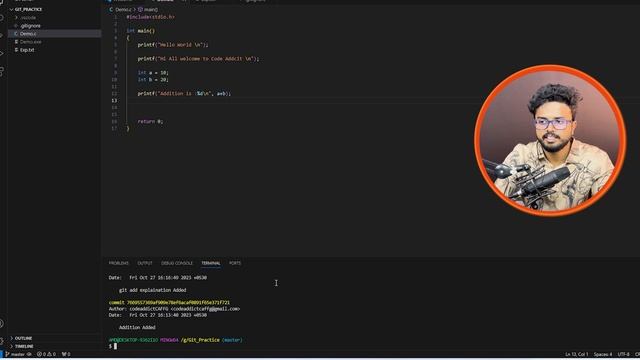The image size is (640, 360).
Task: Click the C file icon beside Demo.c
Action: (x=16, y=33)
